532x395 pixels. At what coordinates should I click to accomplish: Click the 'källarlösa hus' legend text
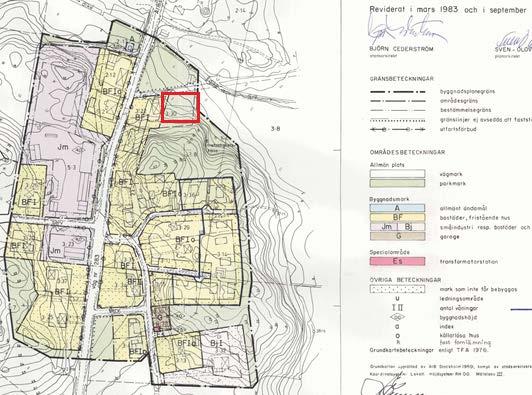(459, 336)
